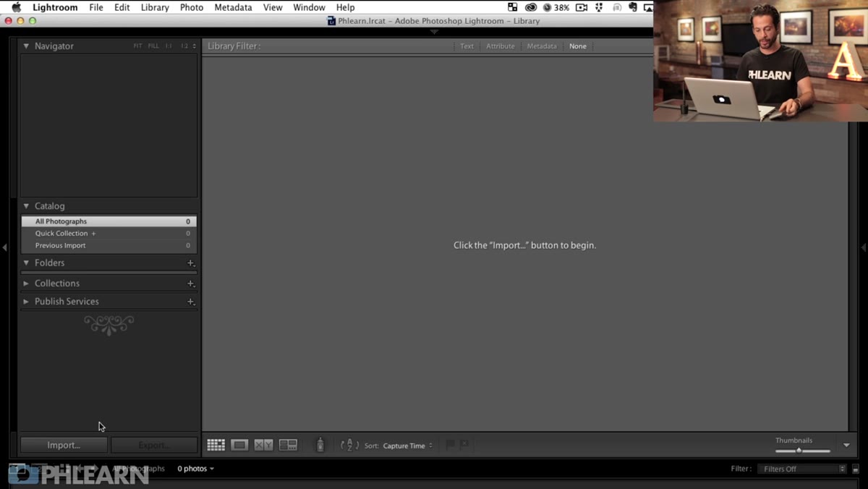
Task: Select Quick Collection in Catalog
Action: 109,233
